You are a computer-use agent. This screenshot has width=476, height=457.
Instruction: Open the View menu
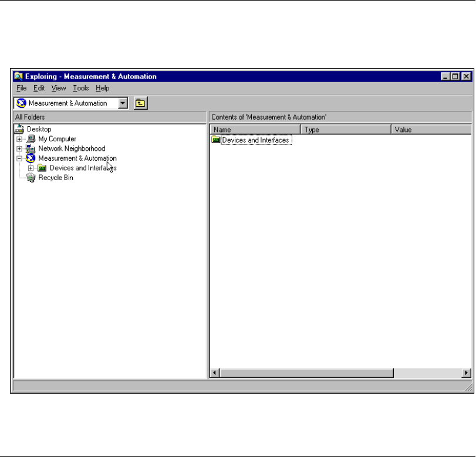click(x=59, y=88)
